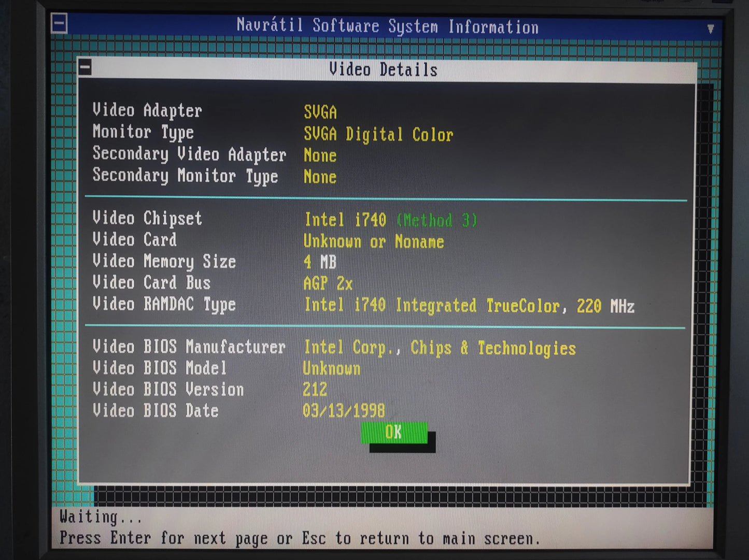Viewport: 749px width, 560px height.
Task: Select the 'Intel i740' chipset value
Action: click(345, 220)
